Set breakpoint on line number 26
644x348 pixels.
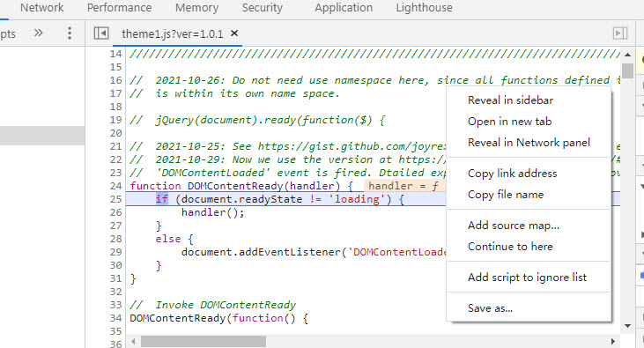pos(115,212)
